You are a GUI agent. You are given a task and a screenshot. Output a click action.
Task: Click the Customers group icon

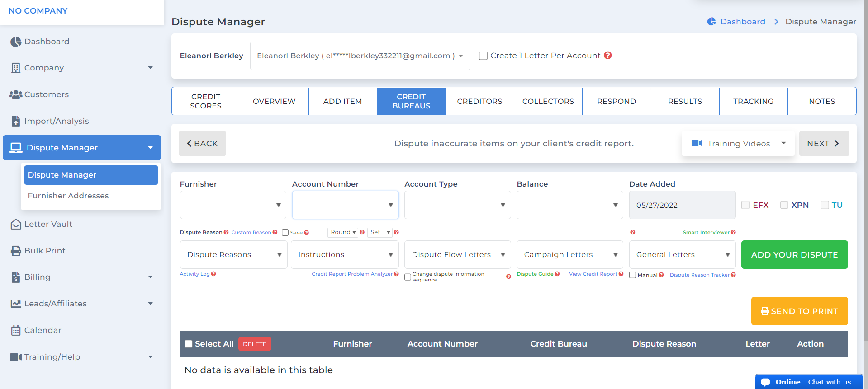pos(16,94)
